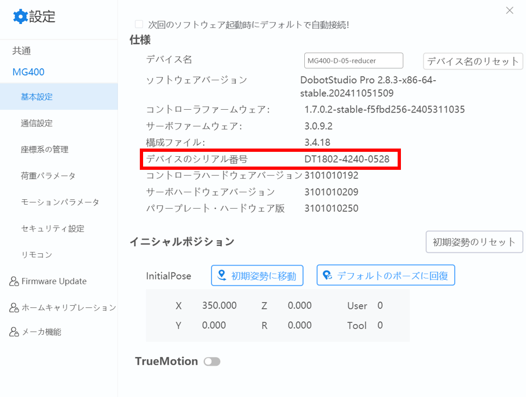Click the デバイス名 input field
This screenshot has width=532, height=397.
pos(353,60)
